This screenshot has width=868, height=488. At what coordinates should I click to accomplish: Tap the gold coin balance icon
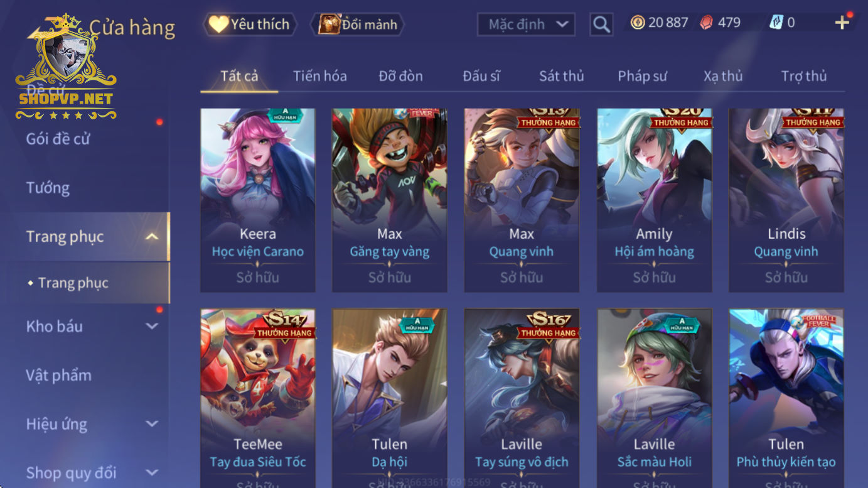coord(638,23)
